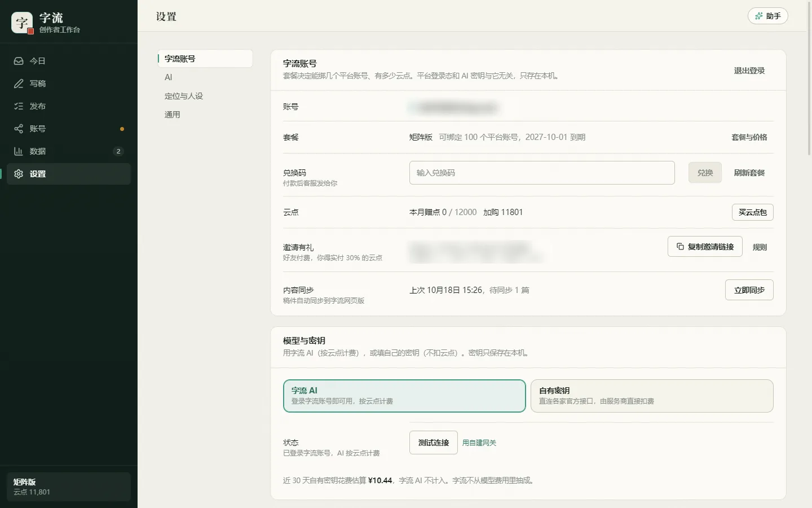This screenshot has height=508, width=812.
Task: Click the 助手 assistant button
Action: [768, 16]
